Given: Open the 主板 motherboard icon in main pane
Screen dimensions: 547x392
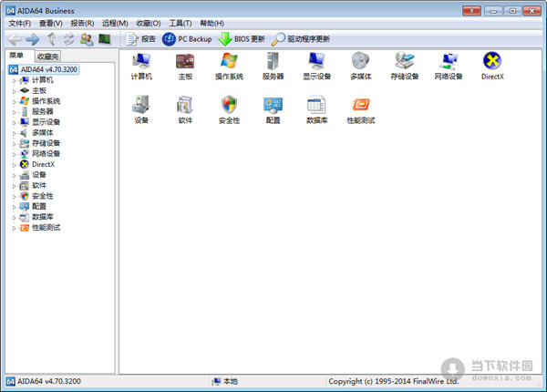Looking at the screenshot, I should [185, 67].
